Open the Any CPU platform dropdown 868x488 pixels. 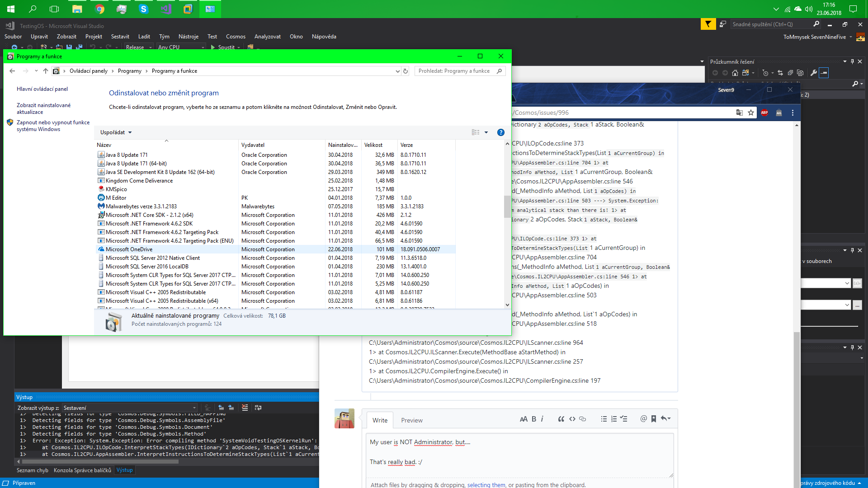(180, 47)
